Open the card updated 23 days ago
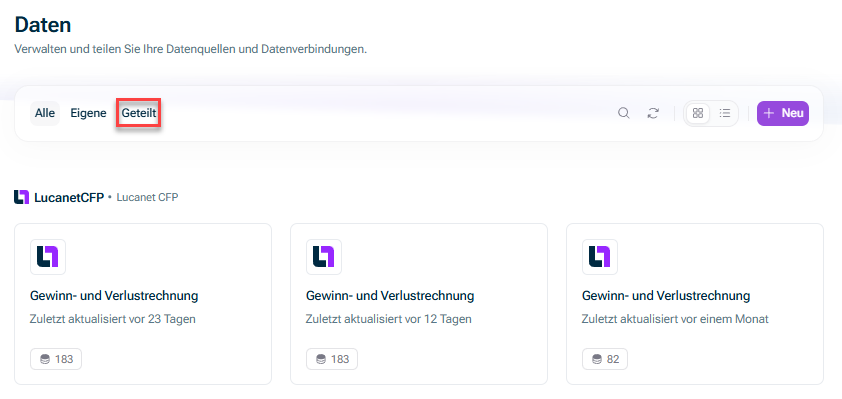 [143, 304]
